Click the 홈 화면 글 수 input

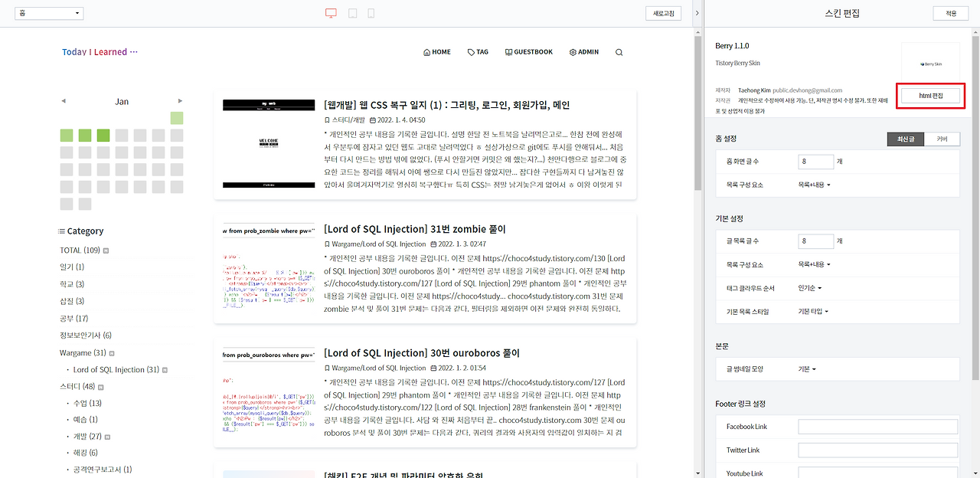coord(815,162)
